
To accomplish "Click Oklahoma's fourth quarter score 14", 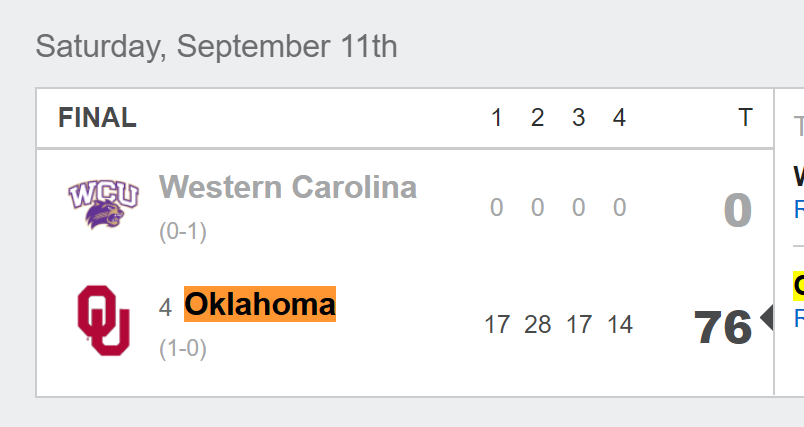I will pyautogui.click(x=619, y=325).
